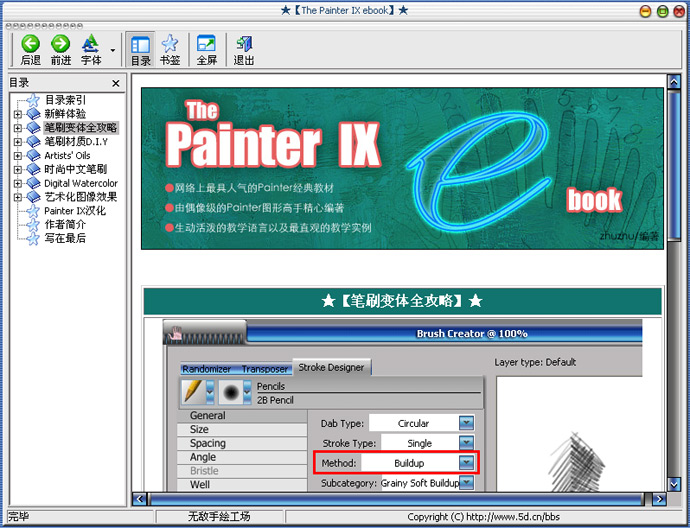The height and width of the screenshot is (528, 690).
Task: Open the Method Buildup dropdown
Action: (x=466, y=462)
